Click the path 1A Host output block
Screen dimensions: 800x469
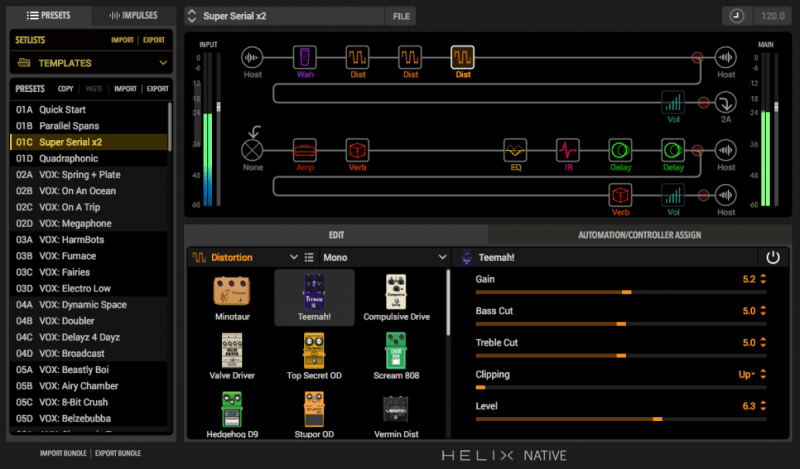tap(726, 57)
